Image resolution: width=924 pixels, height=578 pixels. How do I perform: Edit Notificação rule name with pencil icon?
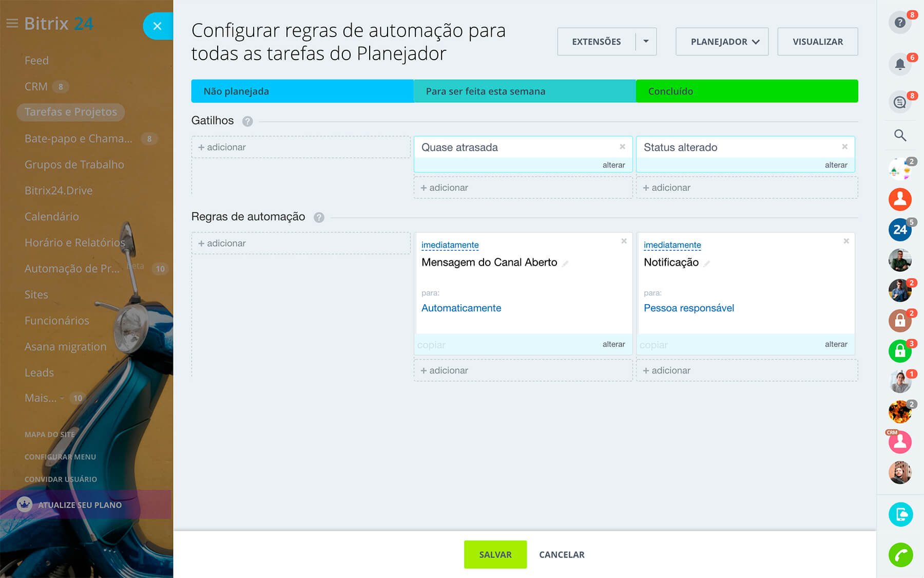click(707, 264)
